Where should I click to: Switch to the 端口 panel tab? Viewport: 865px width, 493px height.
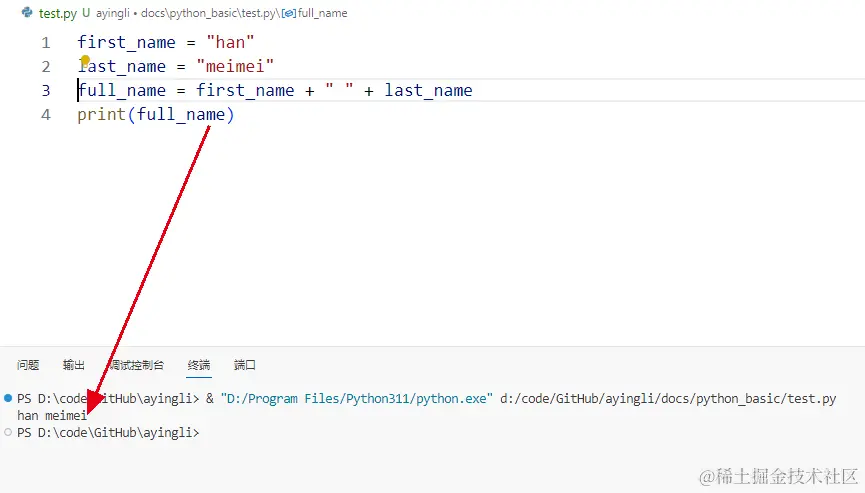click(244, 365)
